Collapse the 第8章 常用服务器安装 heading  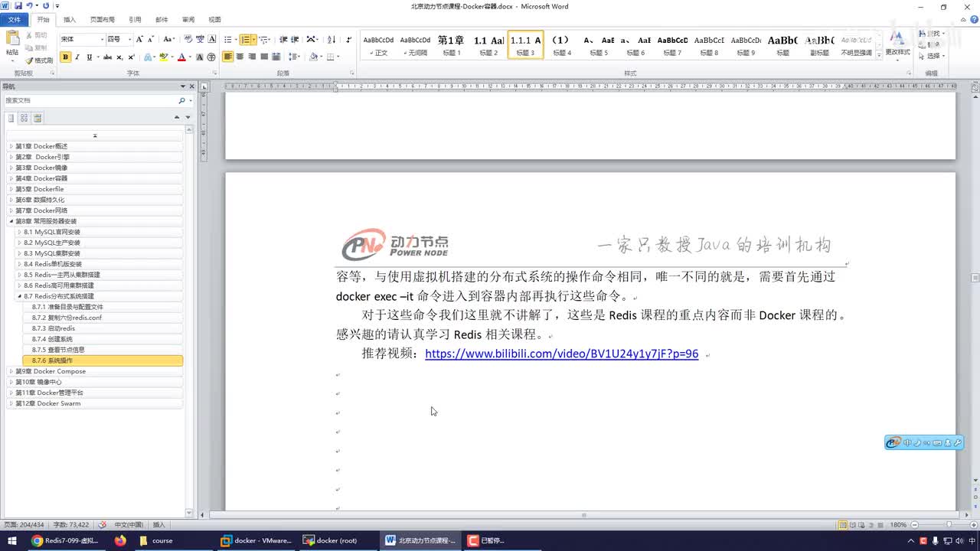(x=11, y=221)
